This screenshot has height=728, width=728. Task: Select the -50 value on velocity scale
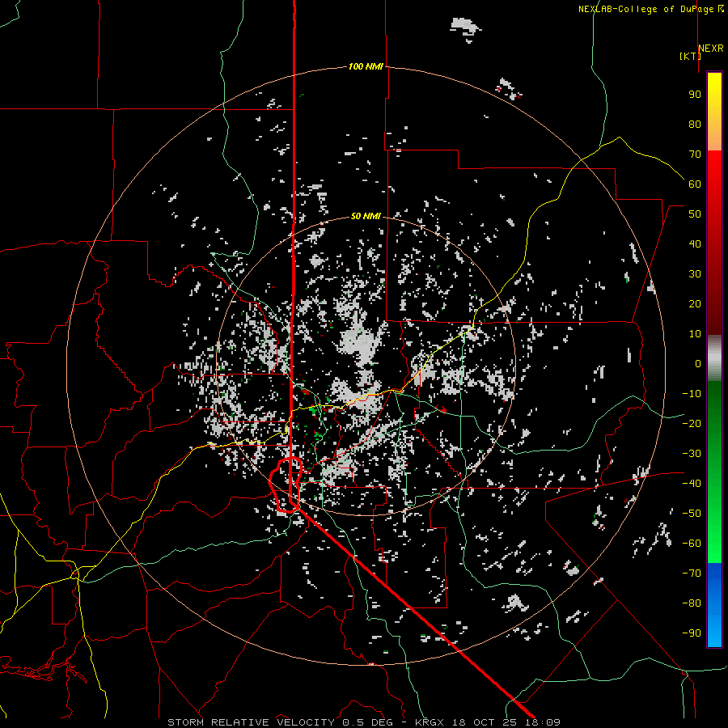click(692, 514)
